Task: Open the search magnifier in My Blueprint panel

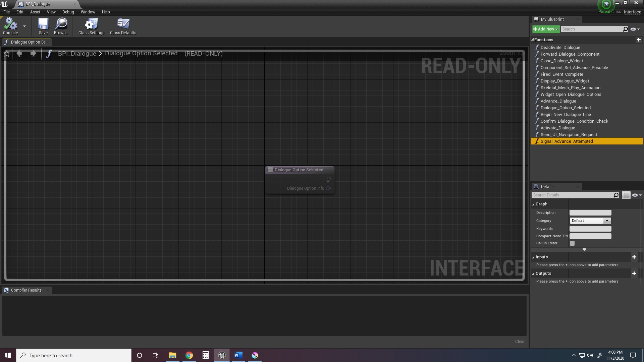Action: point(625,29)
